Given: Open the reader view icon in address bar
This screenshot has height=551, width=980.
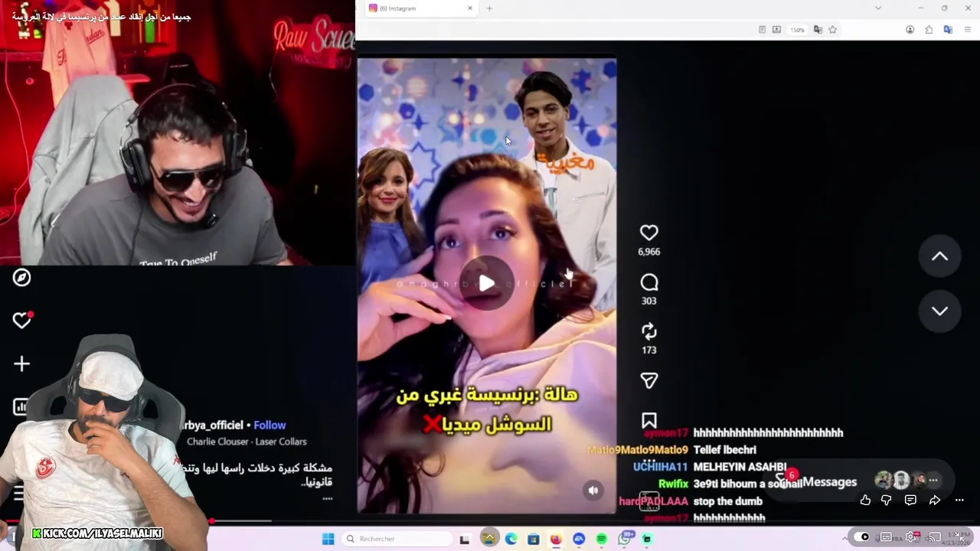Looking at the screenshot, I should point(762,30).
